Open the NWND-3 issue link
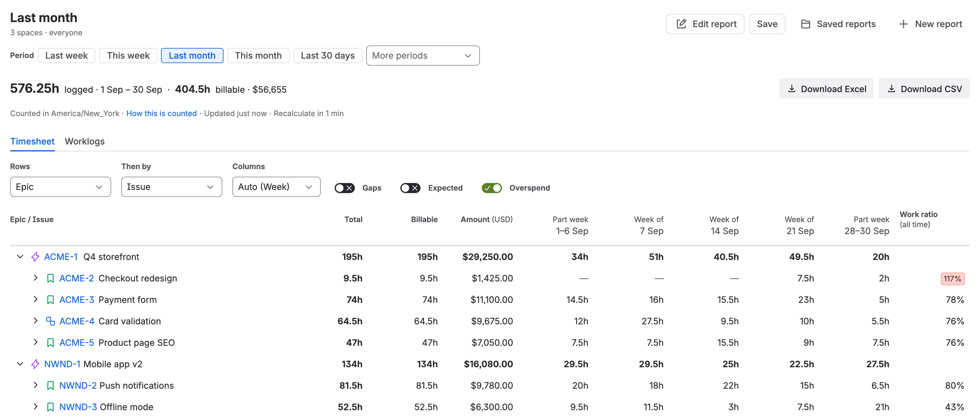Image resolution: width=980 pixels, height=419 pixels. pyautogui.click(x=78, y=407)
